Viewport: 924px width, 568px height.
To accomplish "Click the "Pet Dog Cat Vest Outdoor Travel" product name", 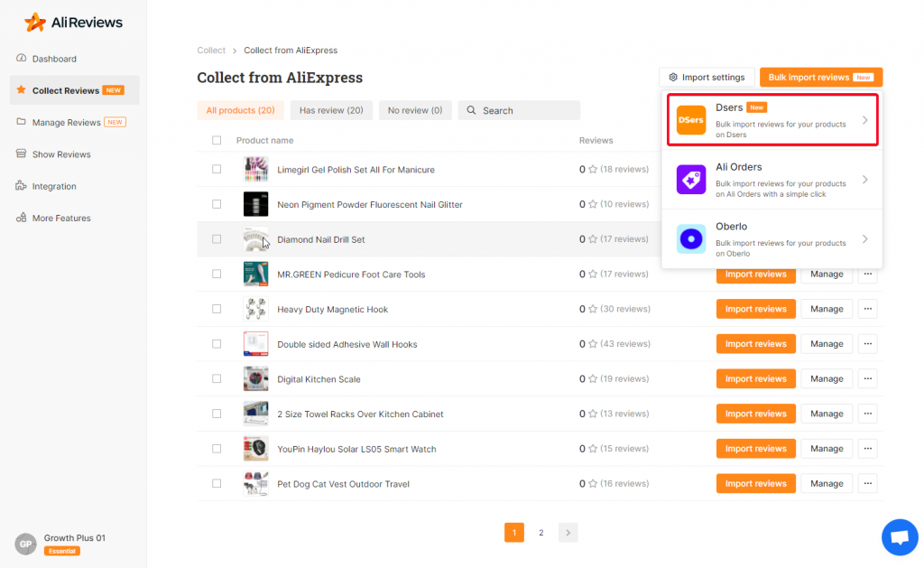I will (x=343, y=484).
